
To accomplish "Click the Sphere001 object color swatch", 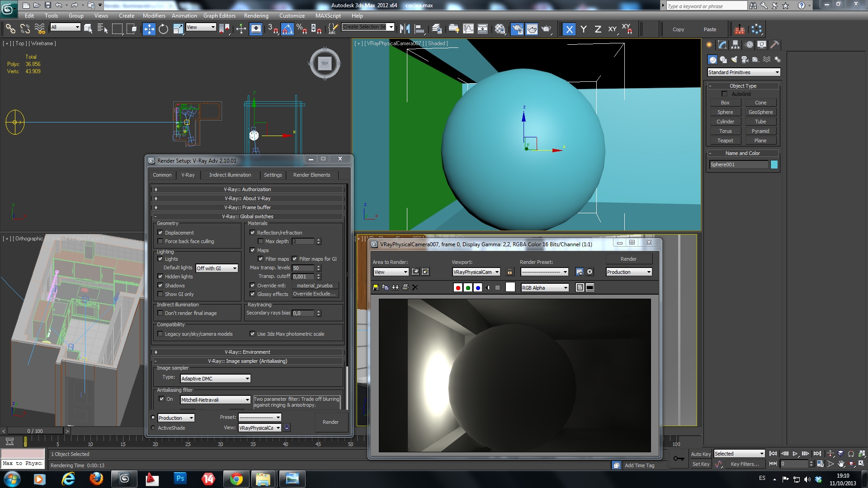I will 774,164.
